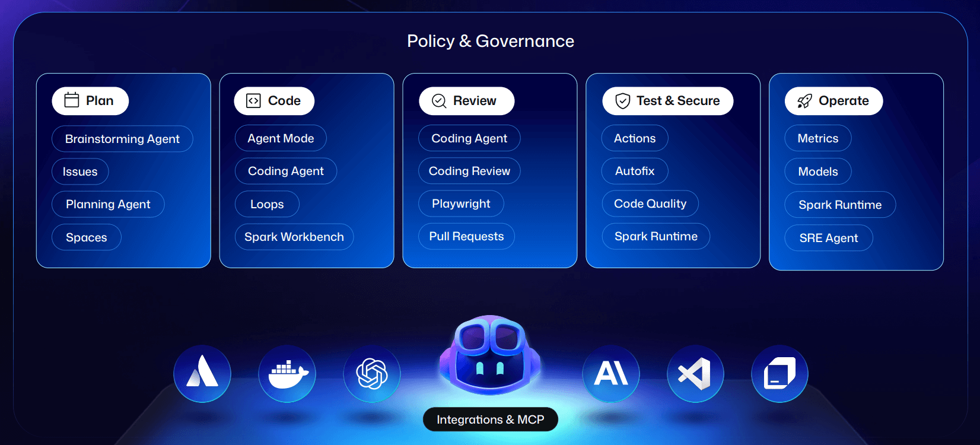Click the Brainstorming Agent pill
Image resolution: width=980 pixels, height=445 pixels.
point(122,139)
